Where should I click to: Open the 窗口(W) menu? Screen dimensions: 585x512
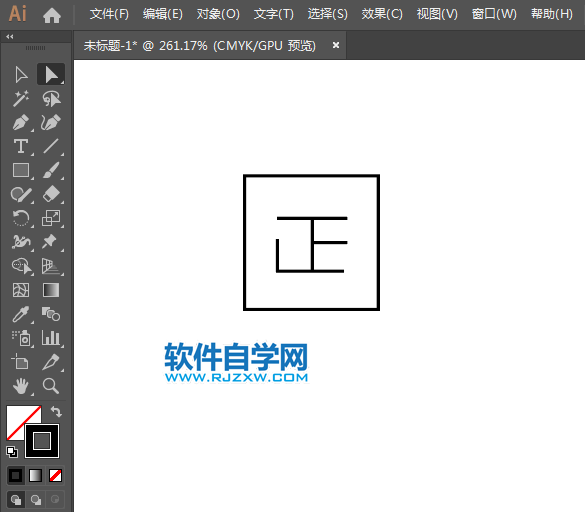click(494, 14)
